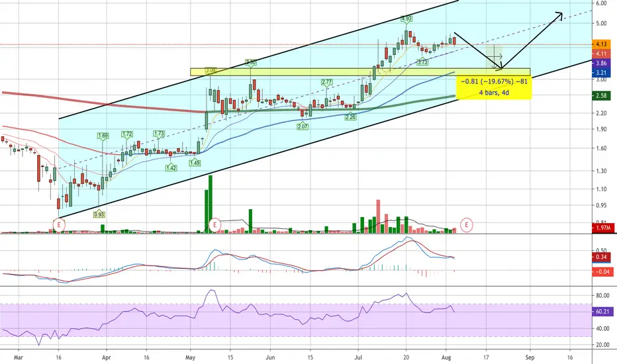617x364 pixels.
Task: Click the 2.77 pivot high label
Action: click(326, 82)
